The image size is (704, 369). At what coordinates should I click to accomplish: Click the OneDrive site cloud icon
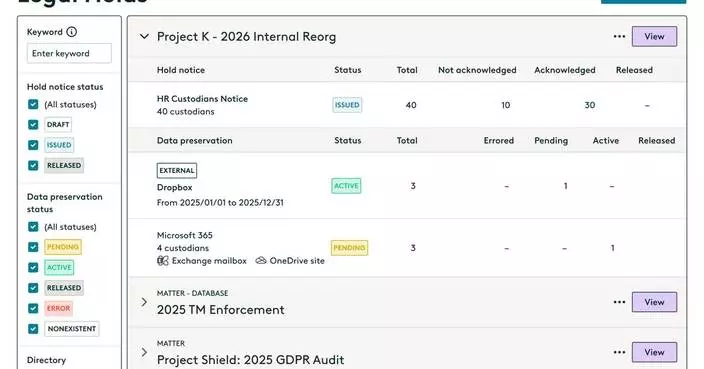pyautogui.click(x=261, y=261)
